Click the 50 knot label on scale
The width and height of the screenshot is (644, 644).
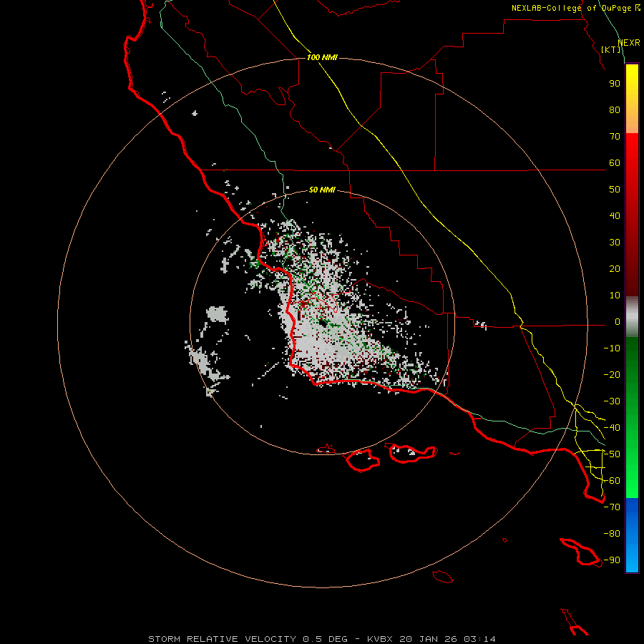[615, 190]
